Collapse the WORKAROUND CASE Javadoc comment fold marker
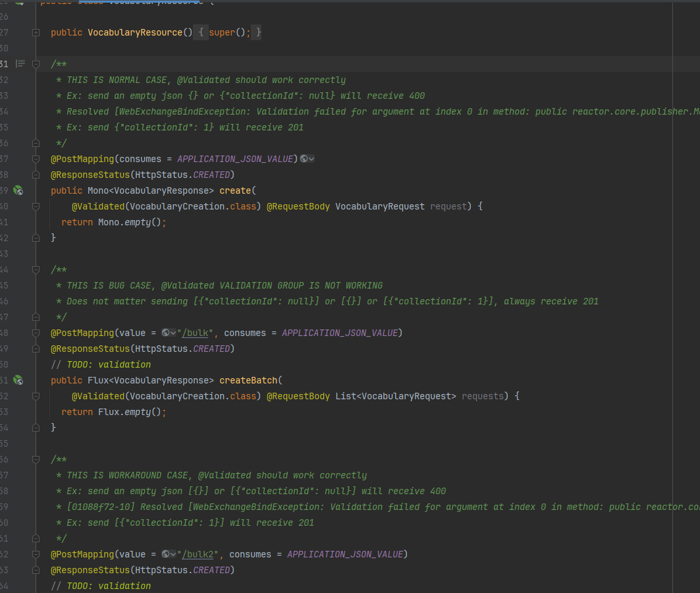The height and width of the screenshot is (593, 700). (x=36, y=459)
